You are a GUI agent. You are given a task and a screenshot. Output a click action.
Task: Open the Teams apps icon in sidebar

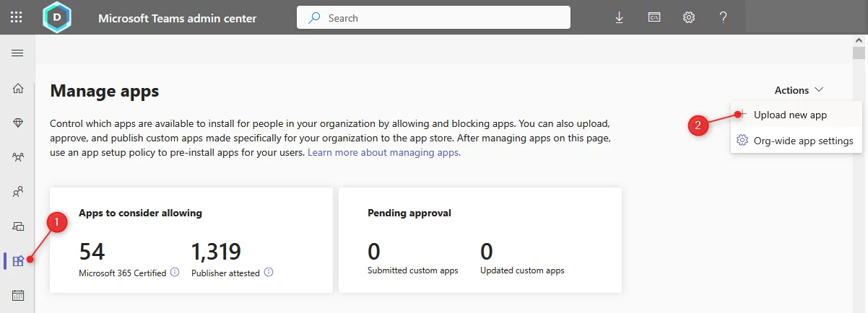coord(18,261)
